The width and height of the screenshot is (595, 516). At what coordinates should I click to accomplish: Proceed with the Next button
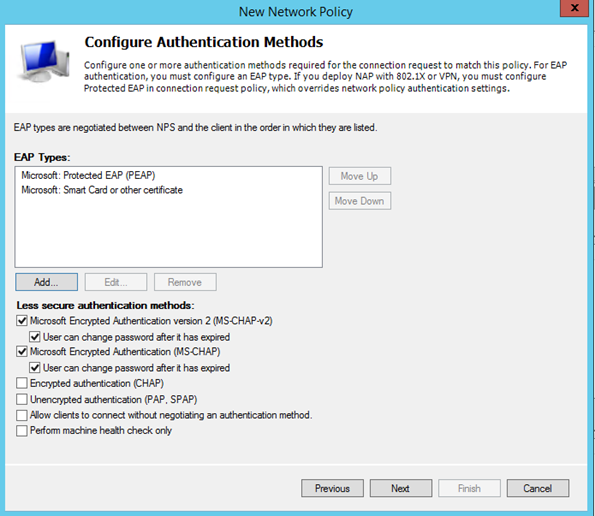pos(401,488)
